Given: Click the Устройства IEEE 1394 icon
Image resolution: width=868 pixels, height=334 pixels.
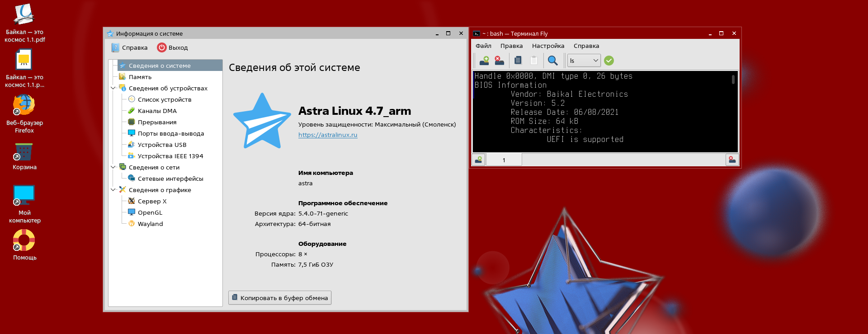Looking at the screenshot, I should click(132, 155).
